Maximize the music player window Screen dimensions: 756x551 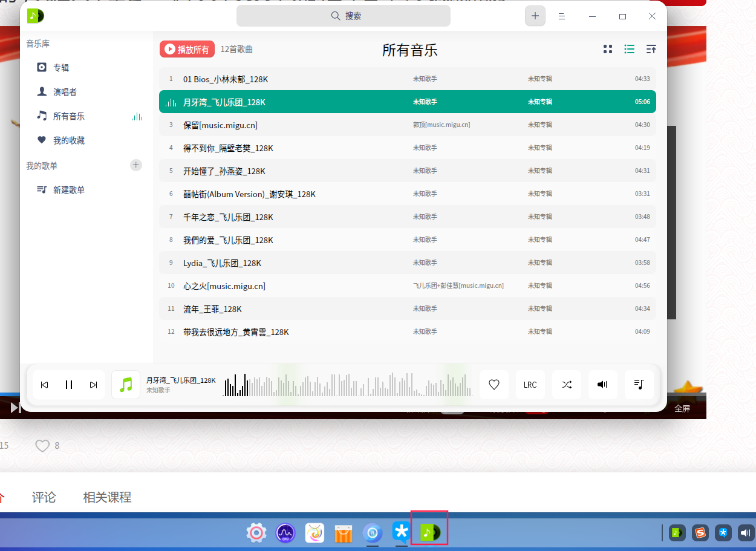(x=622, y=16)
